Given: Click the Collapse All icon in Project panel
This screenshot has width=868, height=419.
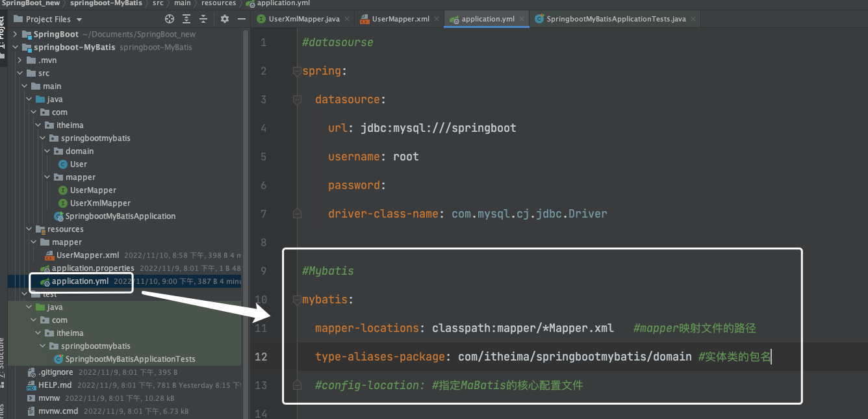Looking at the screenshot, I should [x=203, y=19].
